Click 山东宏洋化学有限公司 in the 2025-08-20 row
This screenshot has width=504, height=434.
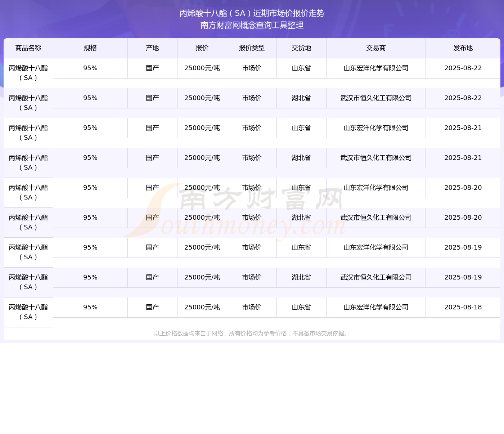(376, 188)
